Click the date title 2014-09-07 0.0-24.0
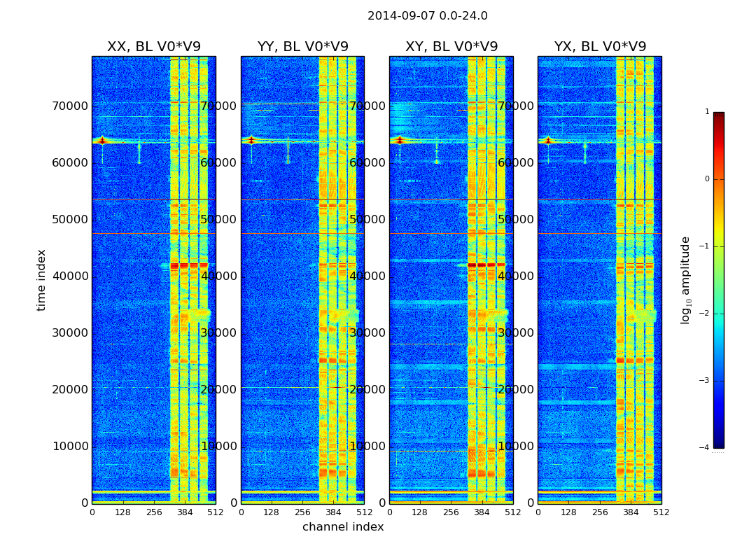735x560 pixels. (428, 16)
